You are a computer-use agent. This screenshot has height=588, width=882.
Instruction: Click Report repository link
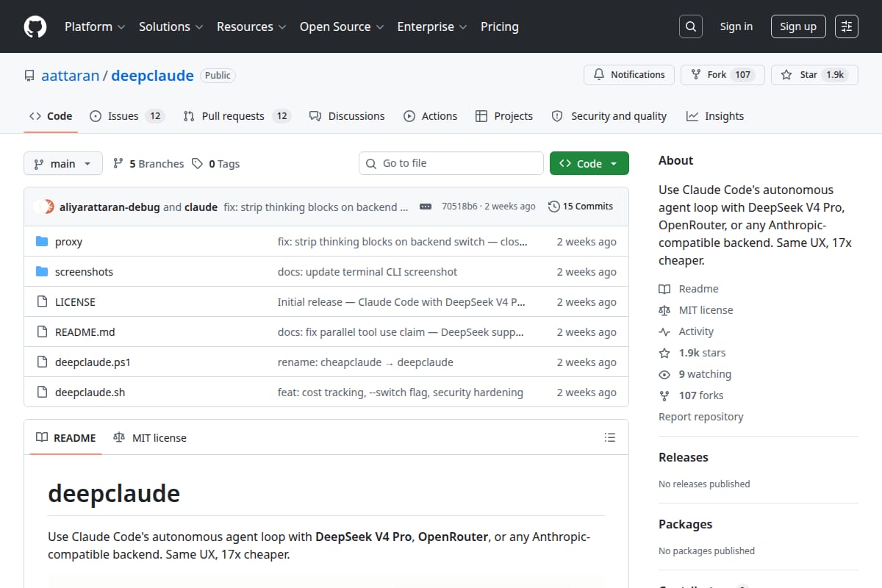[x=700, y=417]
